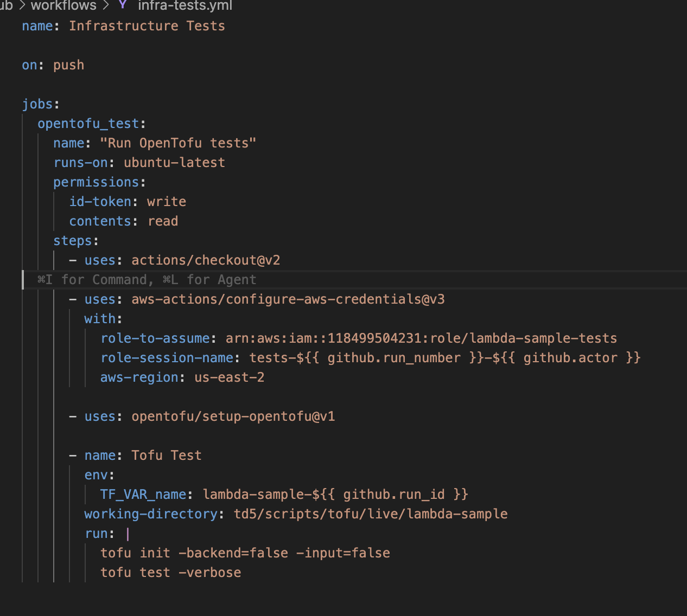
Task: Click the working-directory path value
Action: pyautogui.click(x=370, y=514)
